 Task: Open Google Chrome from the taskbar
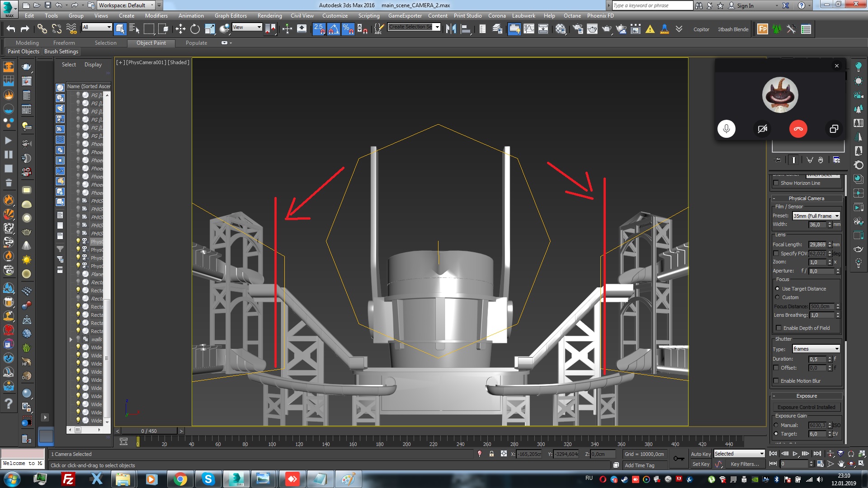(x=180, y=479)
